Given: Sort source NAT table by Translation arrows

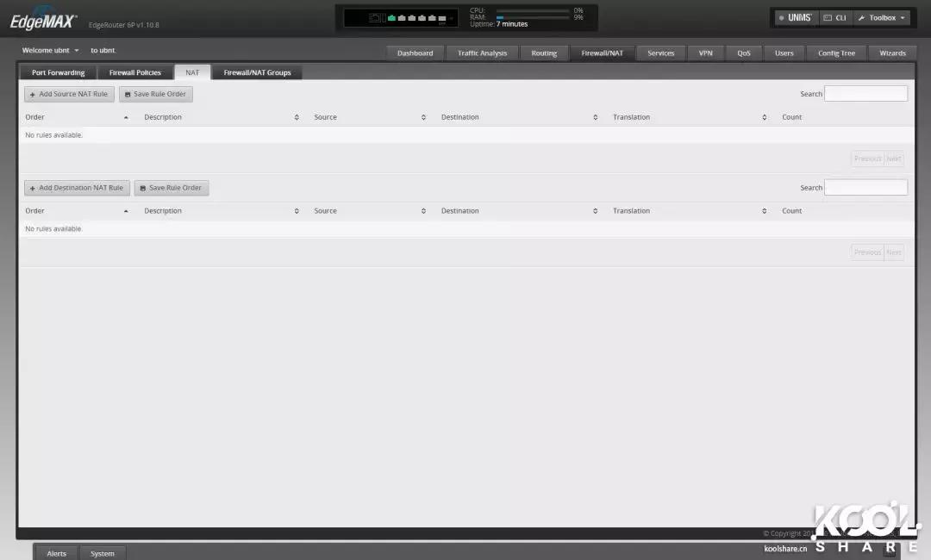Looking at the screenshot, I should coord(764,117).
